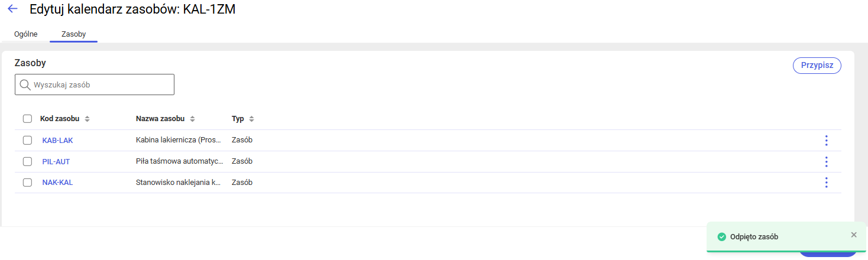Toggle the select-all resources checkbox

[x=27, y=119]
